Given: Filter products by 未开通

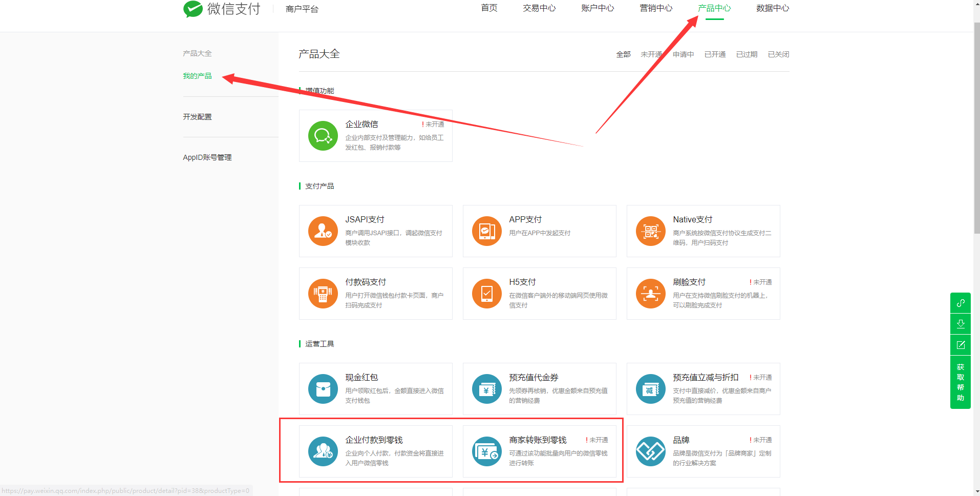Looking at the screenshot, I should (x=651, y=54).
